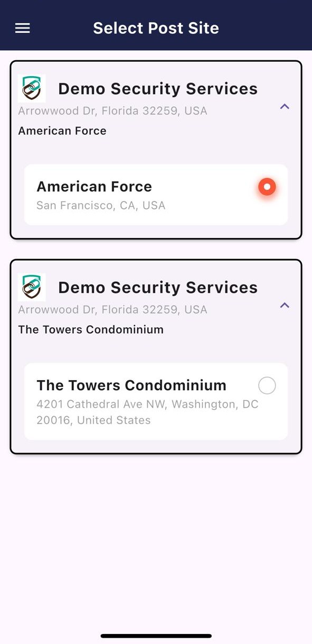The image size is (312, 644).
Task: Click the Arrowwood Dr address in the second card
Action: [112, 310]
